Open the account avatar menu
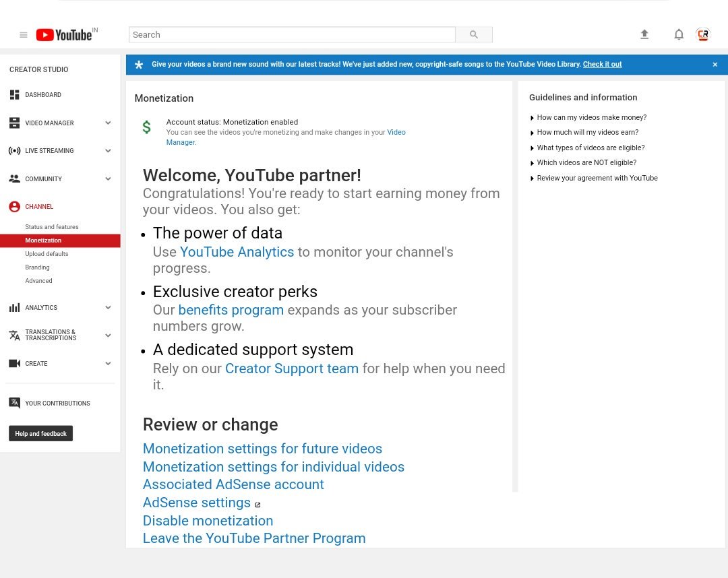This screenshot has width=728, height=578. click(x=703, y=34)
